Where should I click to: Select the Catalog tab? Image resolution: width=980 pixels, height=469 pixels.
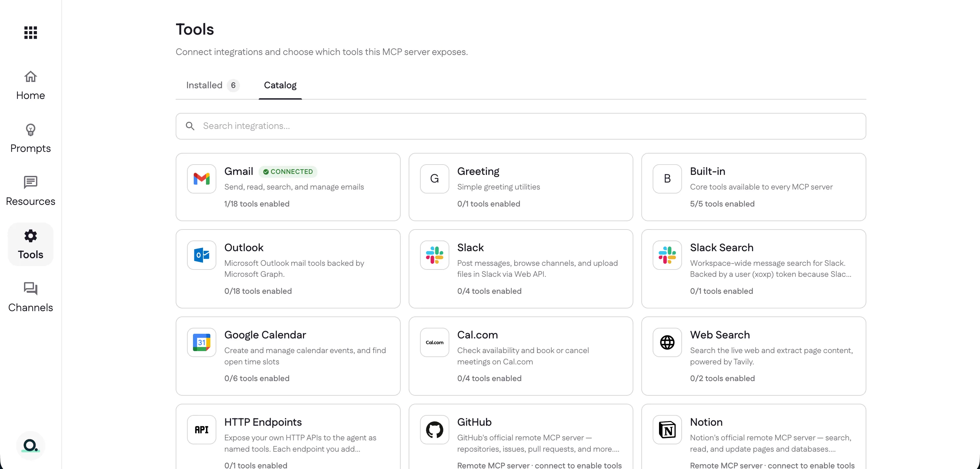280,85
